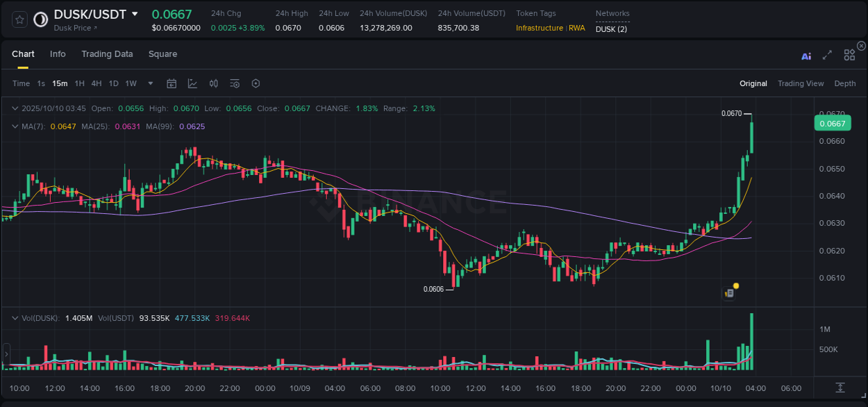Toggle the favorite star for DUSK/USDT
The width and height of the screenshot is (868, 407).
(19, 19)
